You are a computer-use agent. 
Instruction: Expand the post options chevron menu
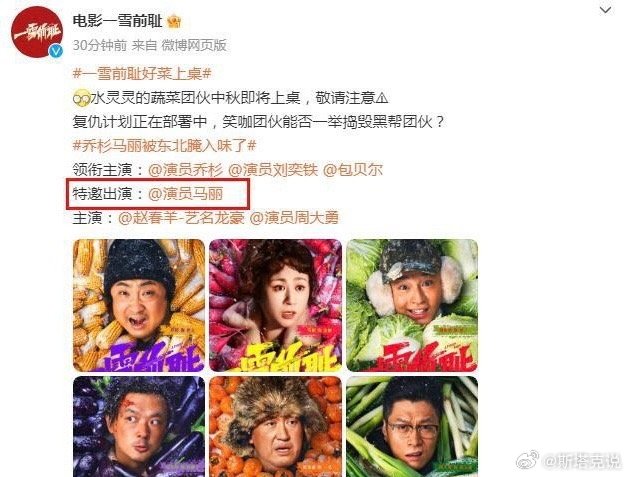(605, 10)
